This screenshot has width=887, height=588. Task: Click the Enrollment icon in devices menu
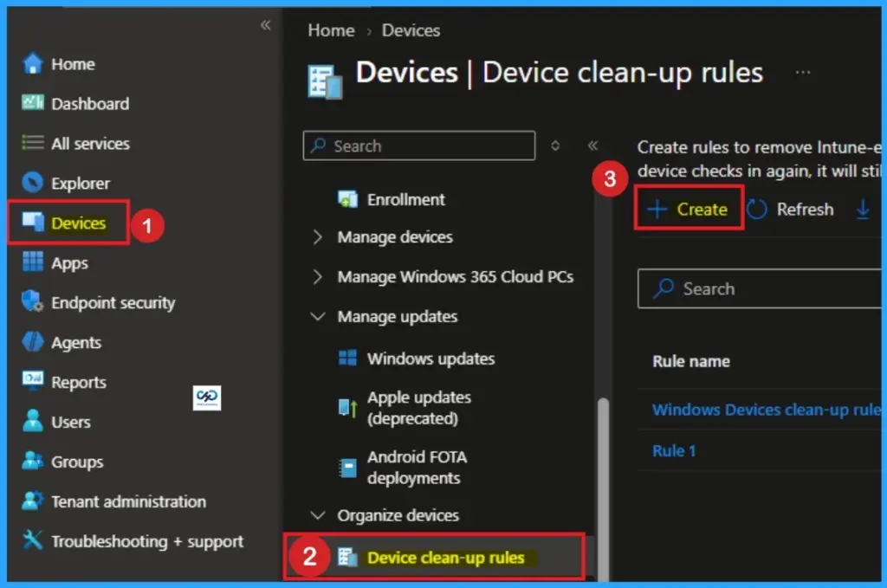[347, 199]
